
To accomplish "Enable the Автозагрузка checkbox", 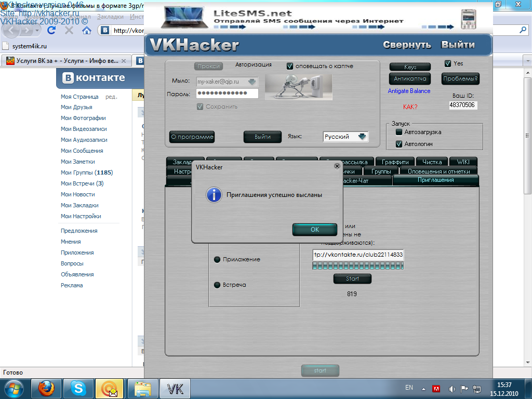I will (x=399, y=132).
